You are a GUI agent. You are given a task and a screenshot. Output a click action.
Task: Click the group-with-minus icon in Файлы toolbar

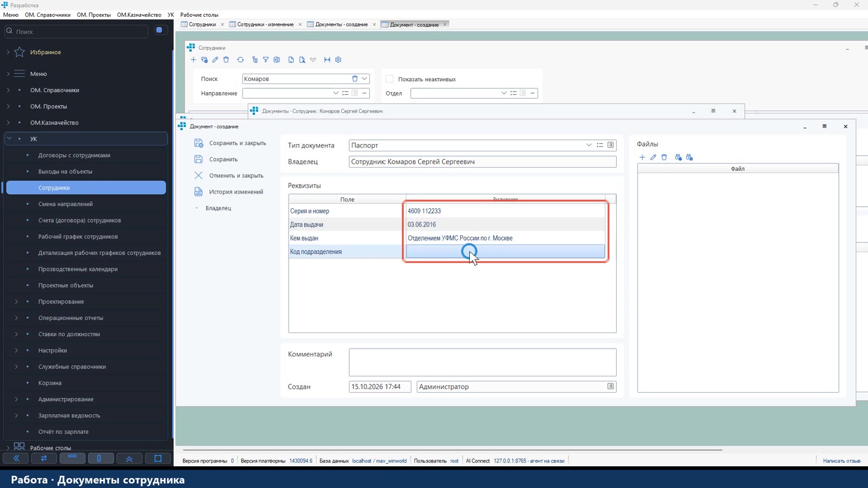678,157
